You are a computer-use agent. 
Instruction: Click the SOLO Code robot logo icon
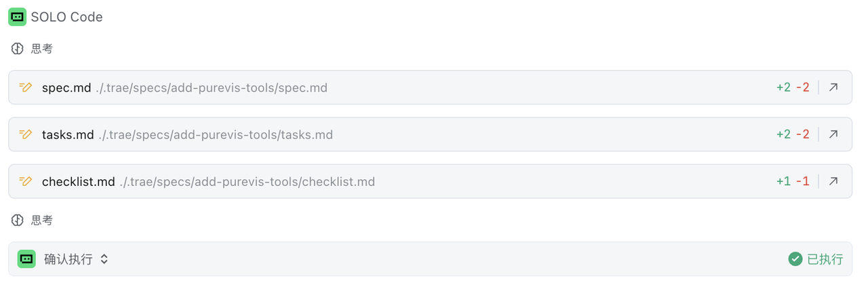pos(17,17)
